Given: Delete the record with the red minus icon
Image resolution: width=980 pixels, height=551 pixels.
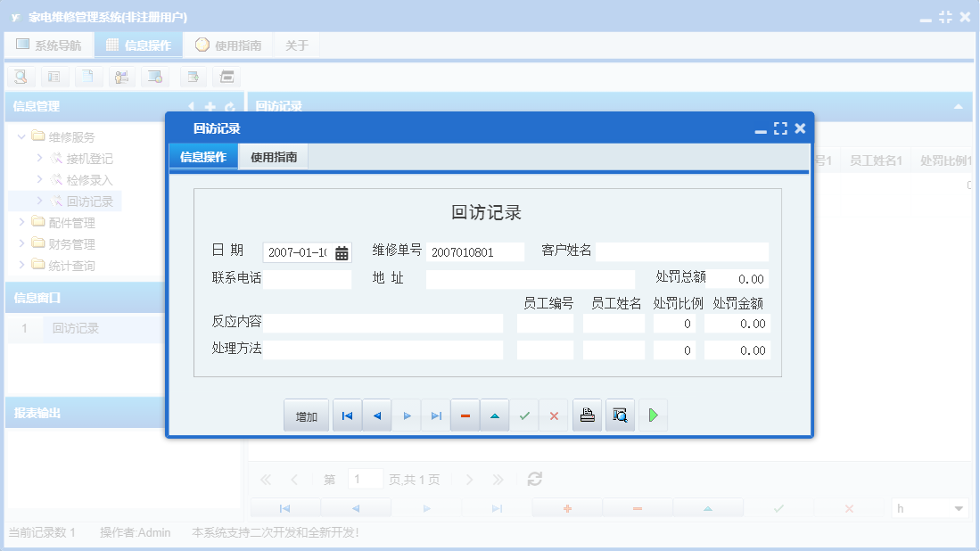Looking at the screenshot, I should pos(465,415).
